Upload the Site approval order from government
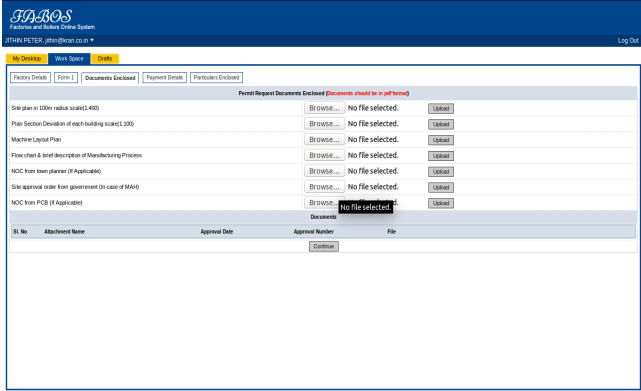641x391 pixels. point(441,187)
